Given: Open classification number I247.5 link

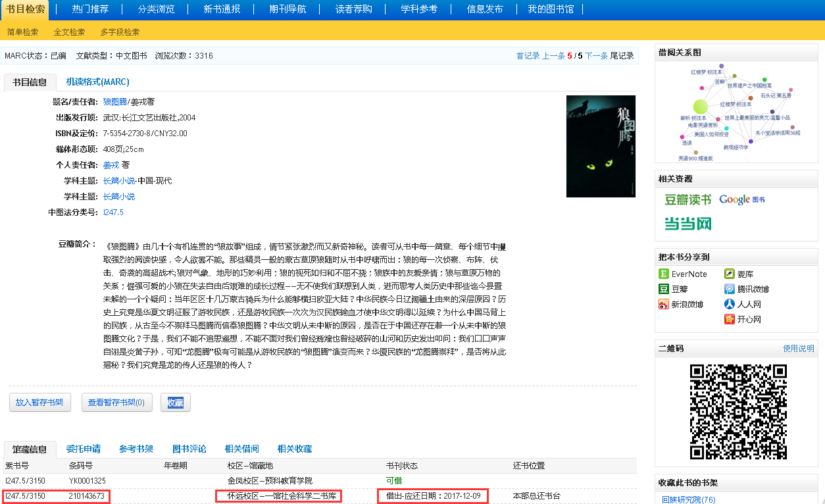Looking at the screenshot, I should (113, 212).
